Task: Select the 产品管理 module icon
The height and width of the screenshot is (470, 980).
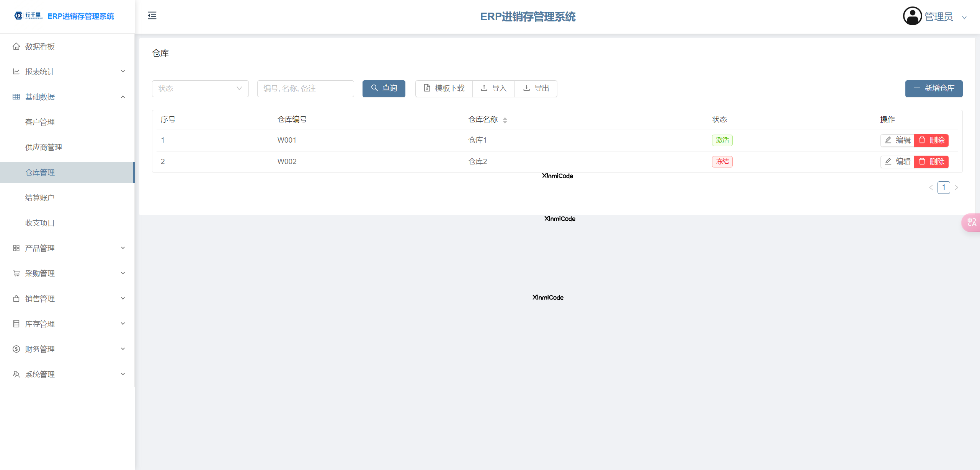Action: tap(16, 248)
